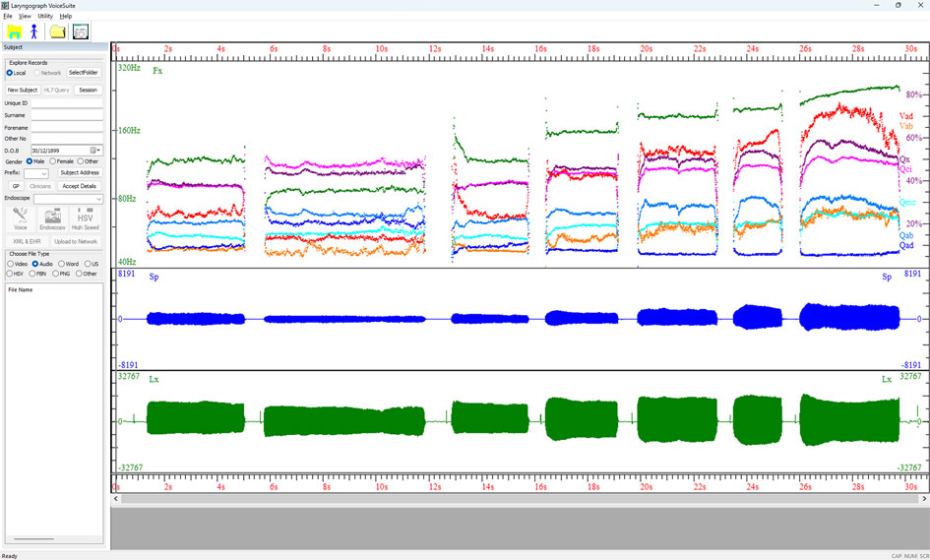930x560 pixels.
Task: Click the GP button
Action: 16,186
